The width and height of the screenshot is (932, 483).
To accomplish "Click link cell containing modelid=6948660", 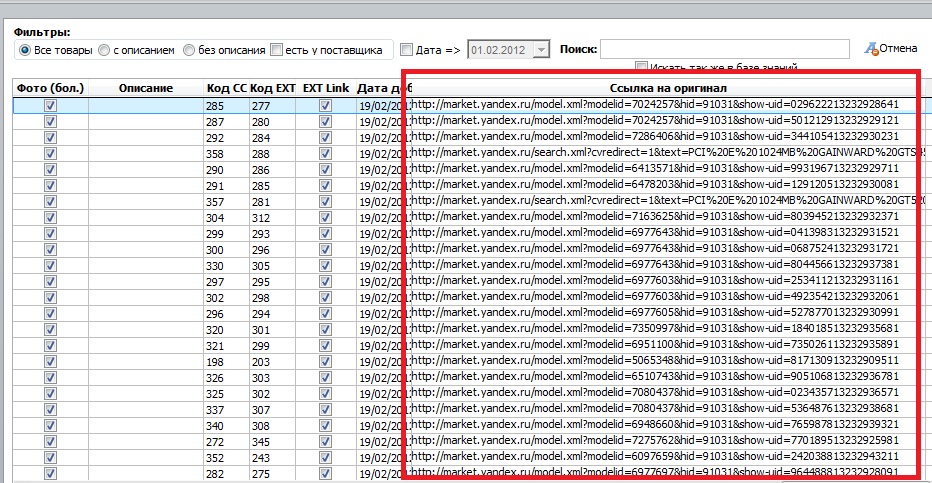I will pyautogui.click(x=668, y=425).
